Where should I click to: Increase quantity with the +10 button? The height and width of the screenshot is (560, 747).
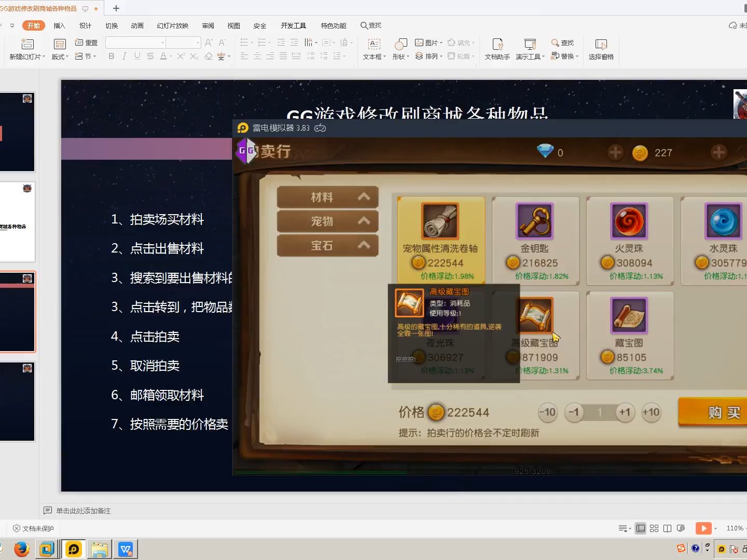point(651,413)
